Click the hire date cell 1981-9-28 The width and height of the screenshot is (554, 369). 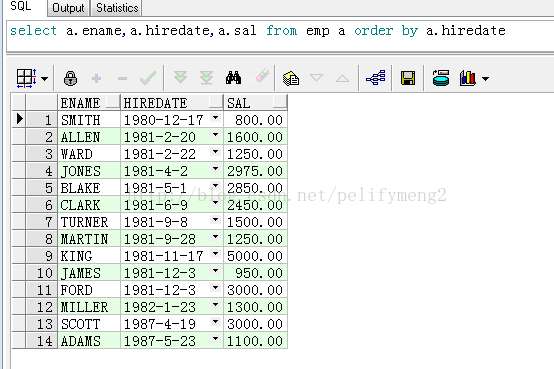(x=172, y=239)
